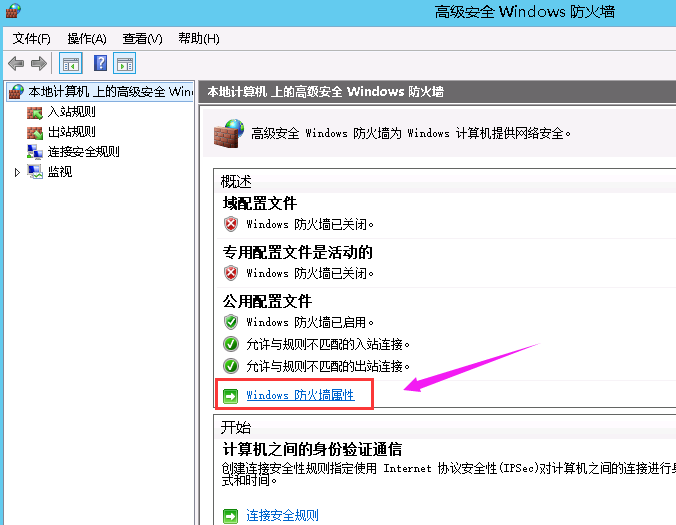
Task: Select 入站规则 in the tree
Action: pyautogui.click(x=72, y=112)
